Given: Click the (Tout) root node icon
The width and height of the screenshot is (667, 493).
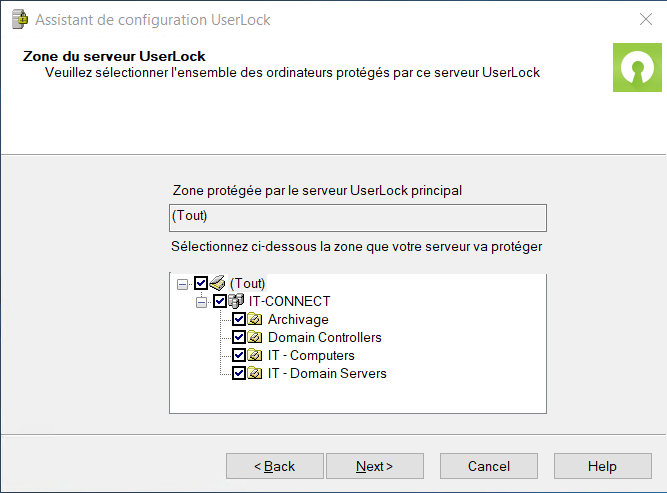Looking at the screenshot, I should coord(218,283).
